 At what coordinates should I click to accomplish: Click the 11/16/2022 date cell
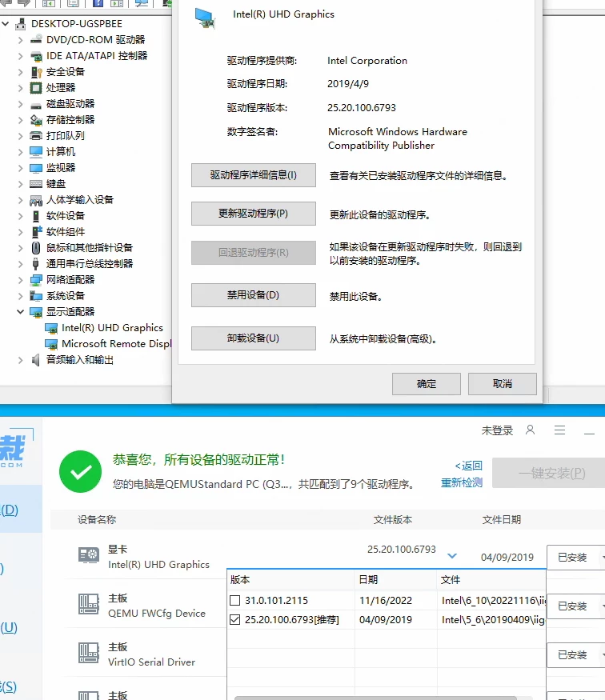coord(386,601)
